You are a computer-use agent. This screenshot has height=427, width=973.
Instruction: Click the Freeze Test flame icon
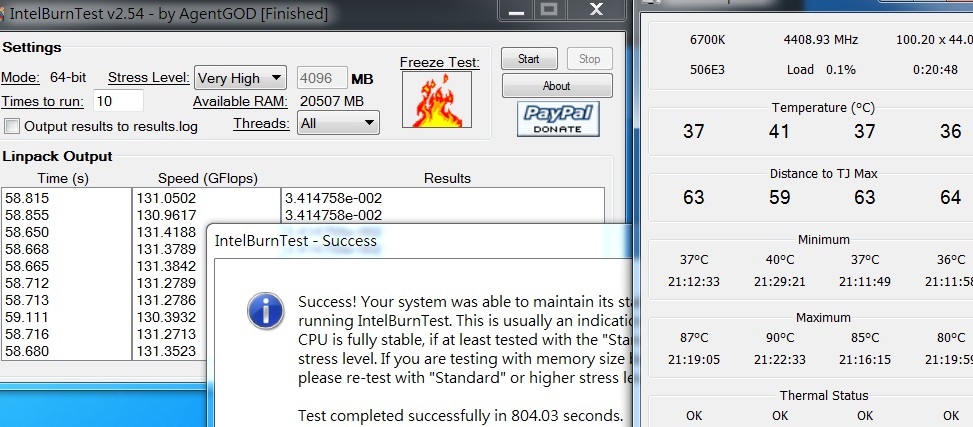point(437,100)
